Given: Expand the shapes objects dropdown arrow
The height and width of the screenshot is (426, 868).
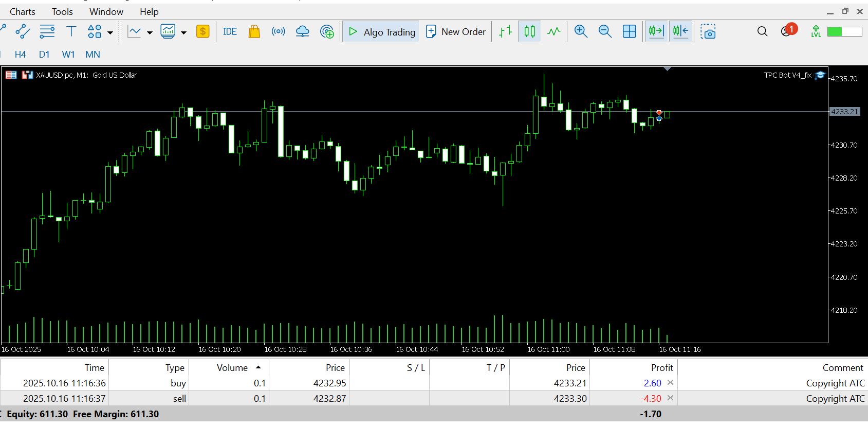Looking at the screenshot, I should (110, 32).
